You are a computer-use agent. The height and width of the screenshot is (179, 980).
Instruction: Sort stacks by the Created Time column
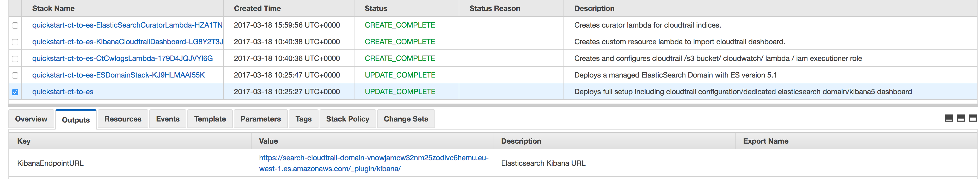(x=257, y=8)
